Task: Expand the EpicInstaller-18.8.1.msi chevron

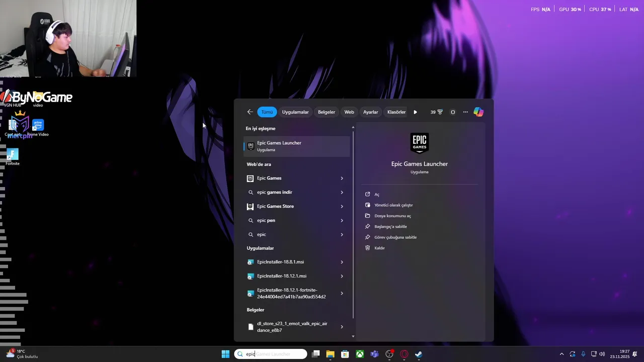Action: click(342, 262)
